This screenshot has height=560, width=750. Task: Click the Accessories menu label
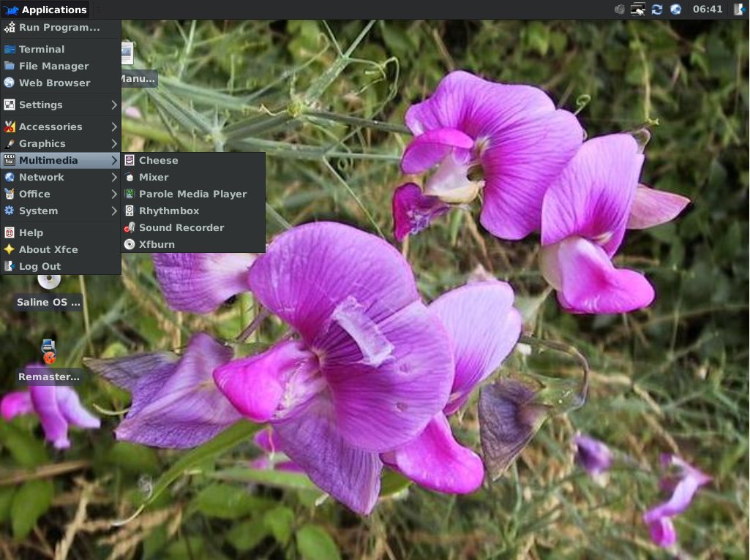point(50,126)
